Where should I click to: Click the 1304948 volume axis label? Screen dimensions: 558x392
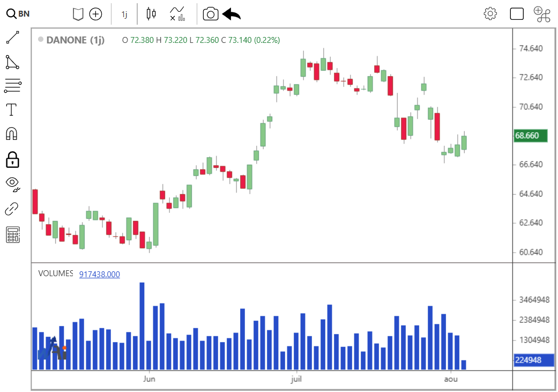(534, 340)
